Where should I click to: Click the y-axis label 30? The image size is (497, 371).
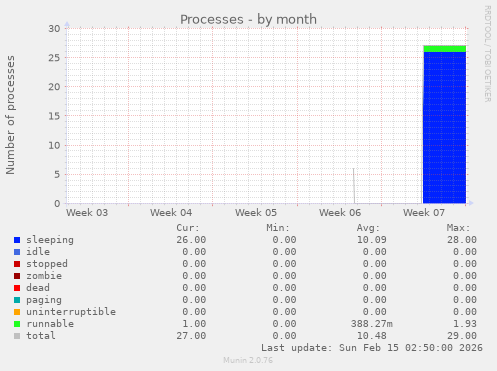point(54,29)
